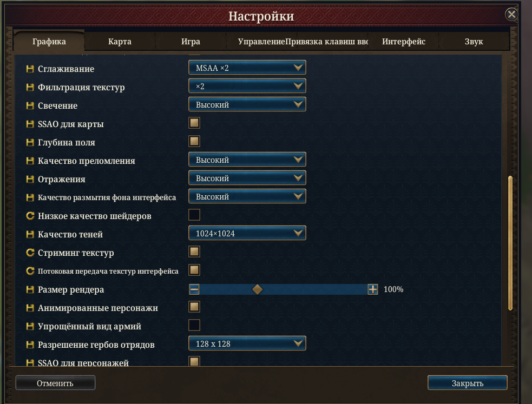Click the restart icon beside Потоковая передача текстур интерфейса

coord(30,271)
